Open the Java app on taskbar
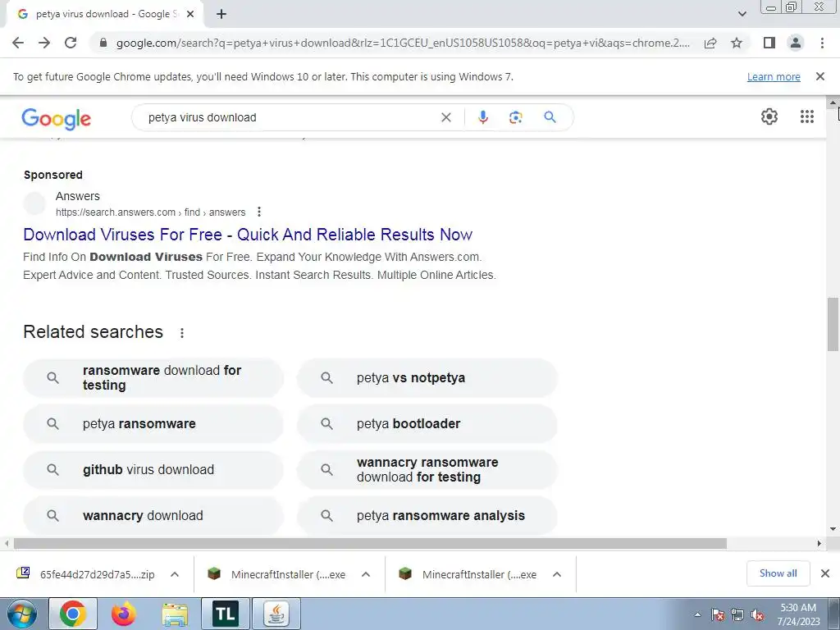The width and height of the screenshot is (840, 630). 276,614
